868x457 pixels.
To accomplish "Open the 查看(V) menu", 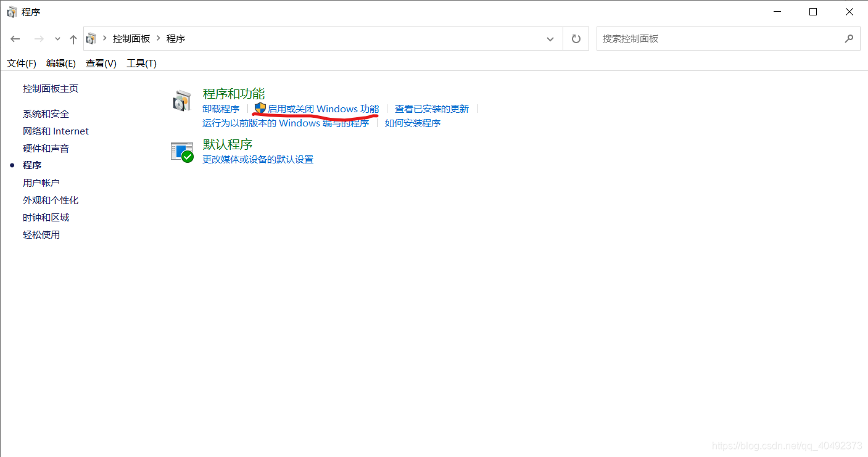I will [101, 64].
